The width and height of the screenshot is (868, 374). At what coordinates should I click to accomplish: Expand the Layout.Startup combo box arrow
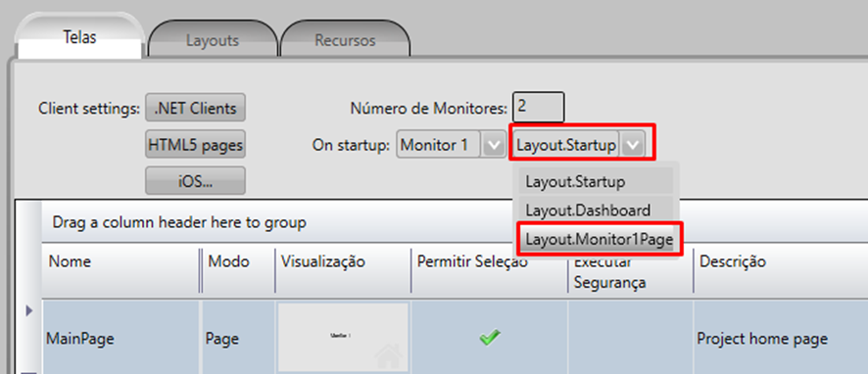coord(632,146)
